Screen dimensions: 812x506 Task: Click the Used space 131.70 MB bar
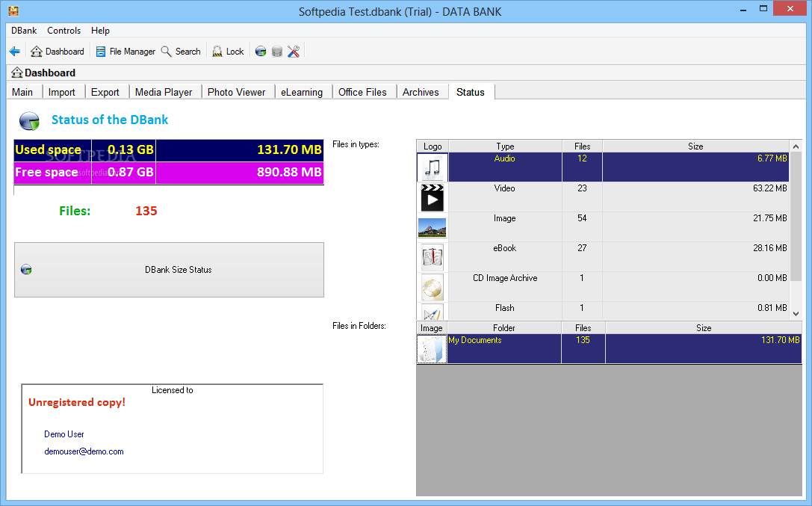coord(240,150)
